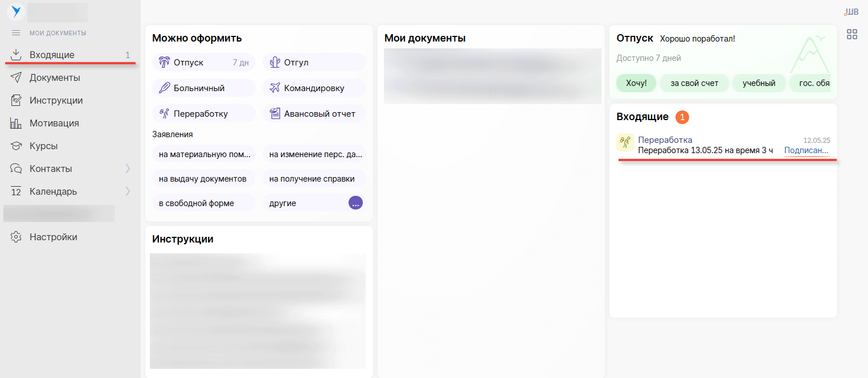This screenshot has height=378, width=868.
Task: Click the gear icon for Настройки
Action: [16, 237]
